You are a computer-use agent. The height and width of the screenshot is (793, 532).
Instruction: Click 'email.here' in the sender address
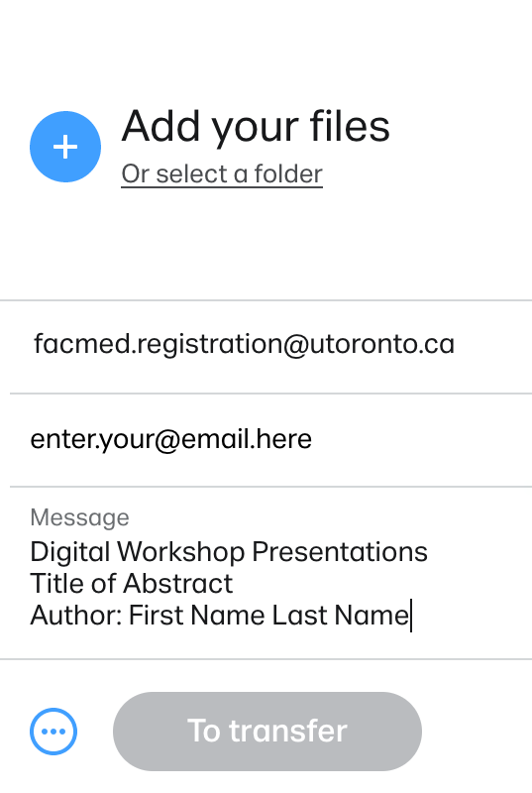point(246,439)
